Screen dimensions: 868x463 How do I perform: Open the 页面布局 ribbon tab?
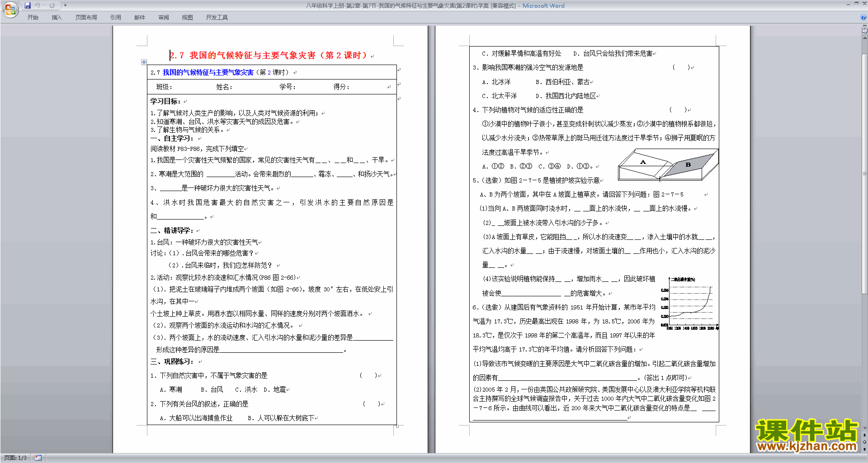point(86,17)
